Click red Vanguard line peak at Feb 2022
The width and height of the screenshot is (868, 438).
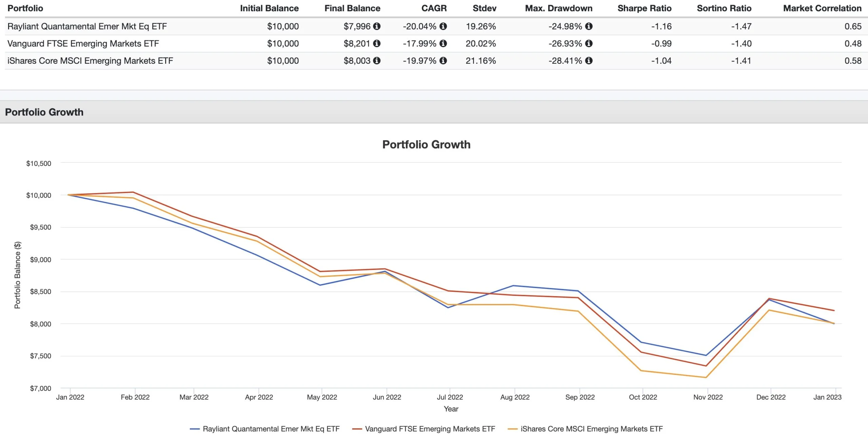[133, 192]
